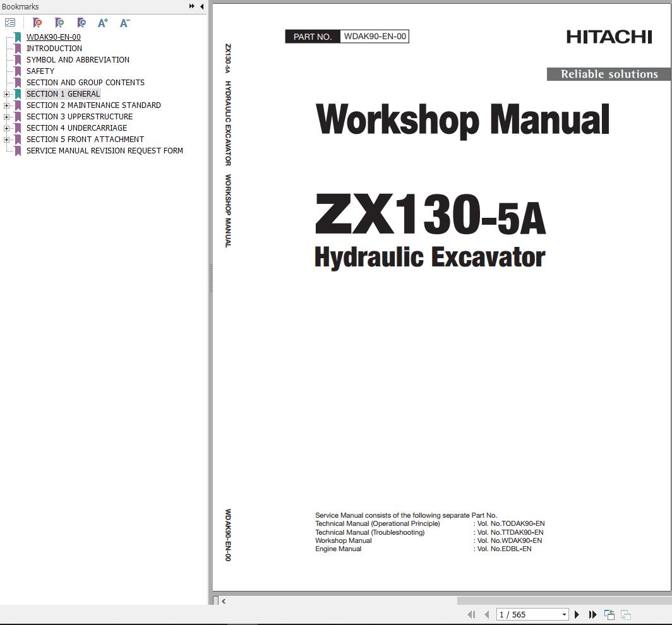Select SECTION 2 MAINTENANCE STANDARD label

pyautogui.click(x=93, y=105)
